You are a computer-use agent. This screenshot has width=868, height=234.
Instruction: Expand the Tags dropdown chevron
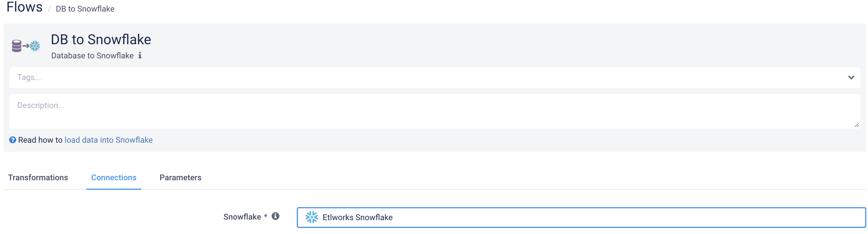(x=851, y=78)
